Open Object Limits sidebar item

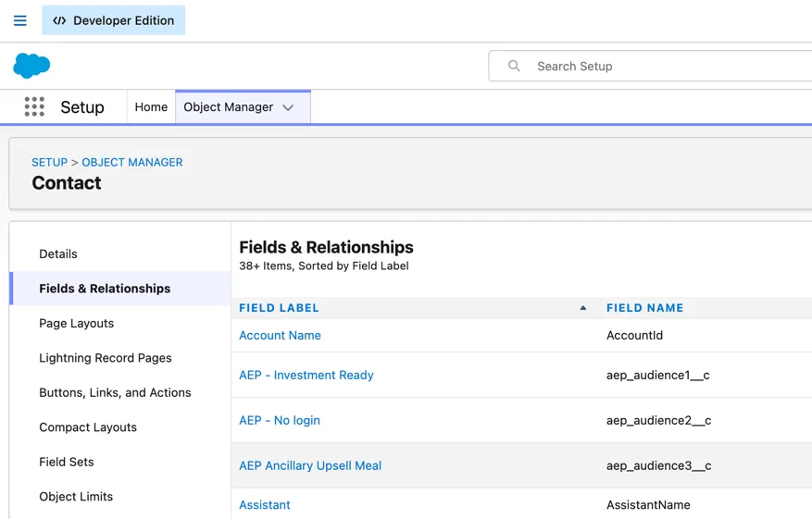[x=76, y=497]
